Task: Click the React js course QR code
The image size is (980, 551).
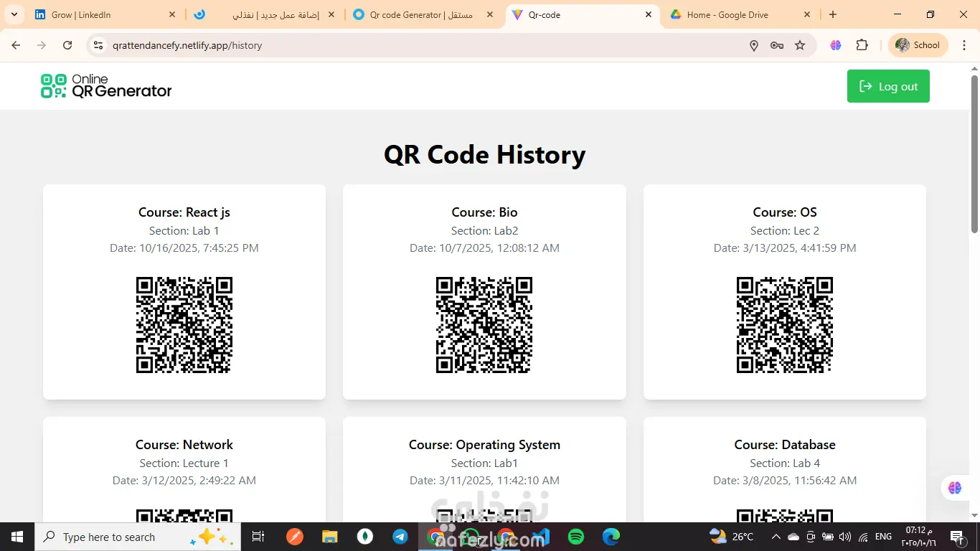Action: coord(184,325)
